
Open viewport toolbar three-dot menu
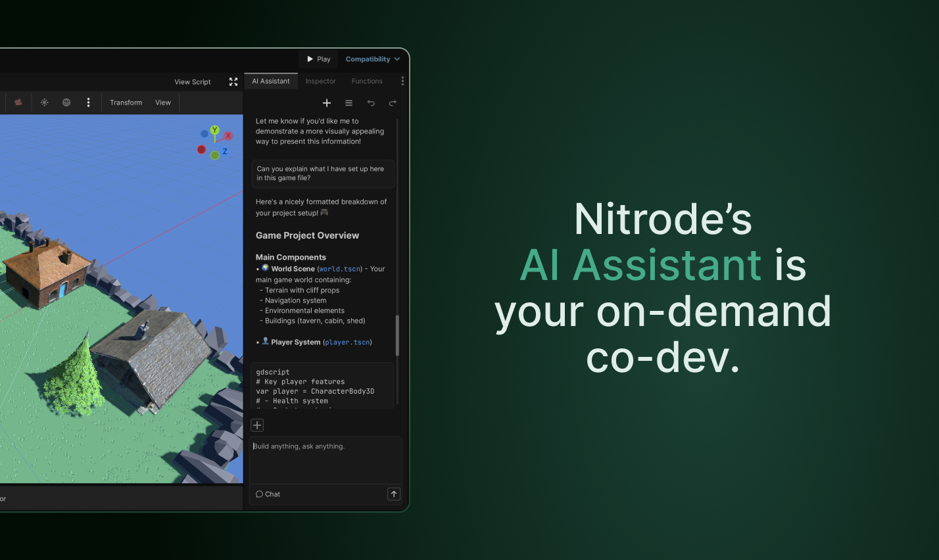click(88, 103)
